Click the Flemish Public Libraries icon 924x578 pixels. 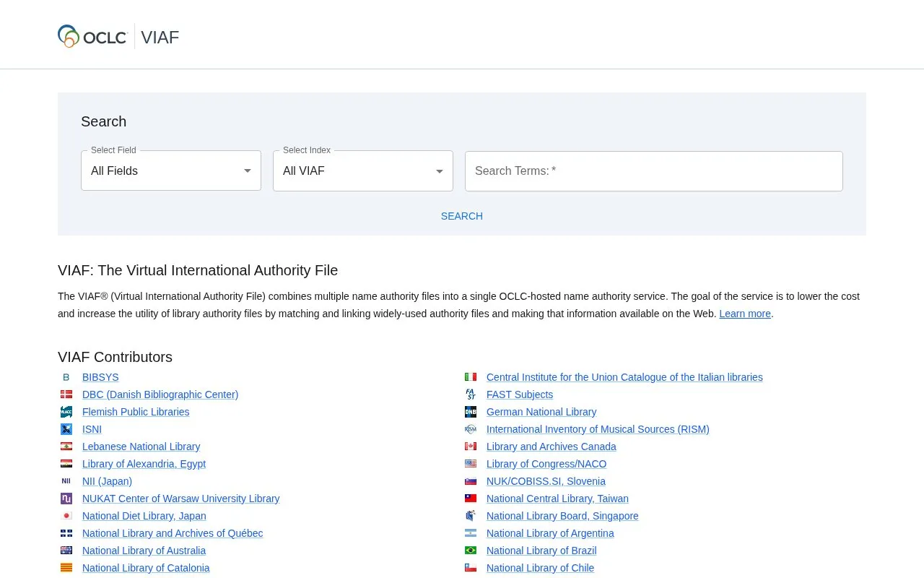(x=66, y=412)
